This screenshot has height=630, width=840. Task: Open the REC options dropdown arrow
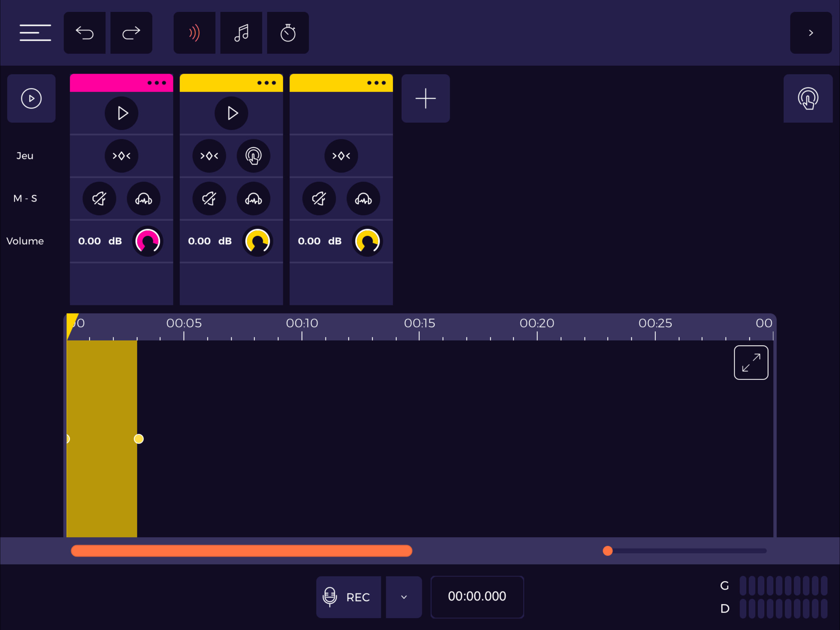(404, 597)
